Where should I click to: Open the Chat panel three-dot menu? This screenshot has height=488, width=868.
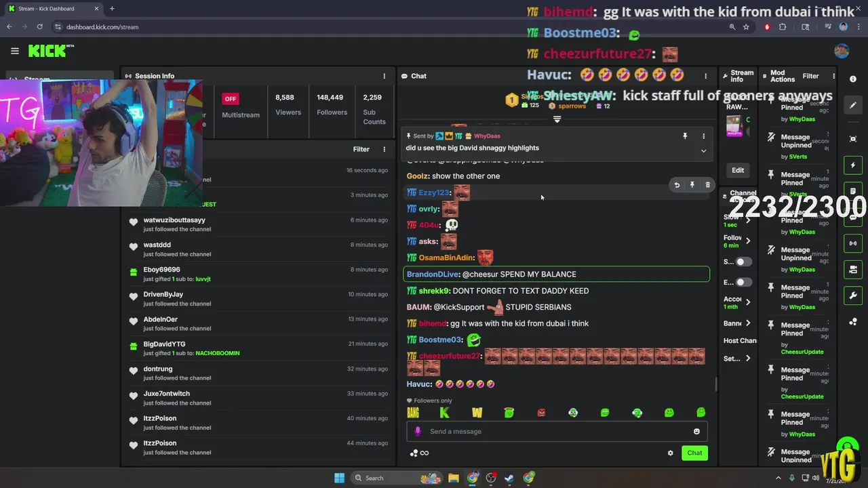705,76
